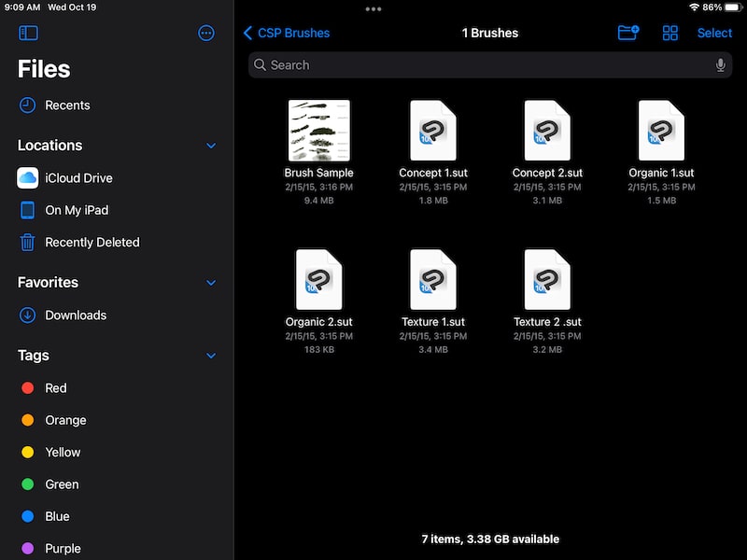Click "7 items, 3.38 GB available" status text
The image size is (747, 560).
point(490,539)
